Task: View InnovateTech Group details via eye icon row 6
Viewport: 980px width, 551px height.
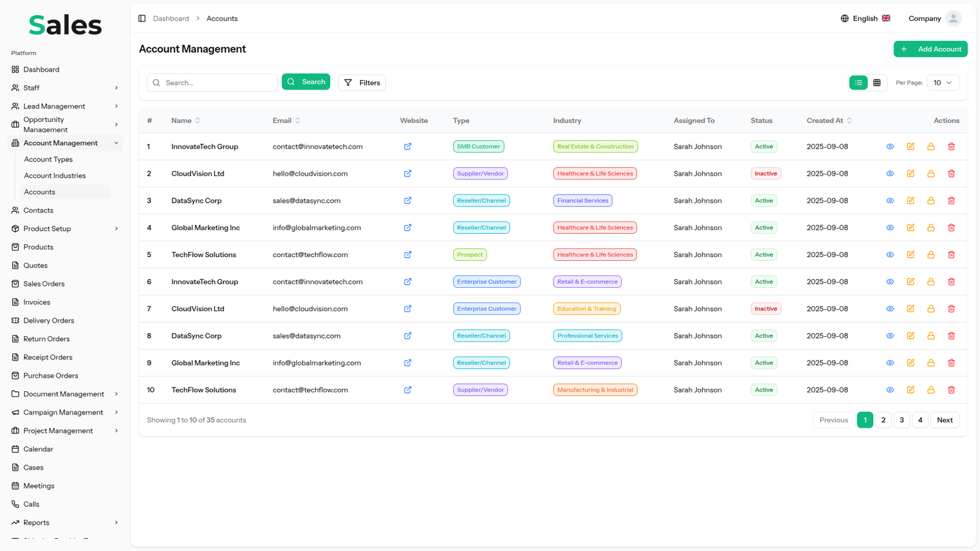Action: 890,282
